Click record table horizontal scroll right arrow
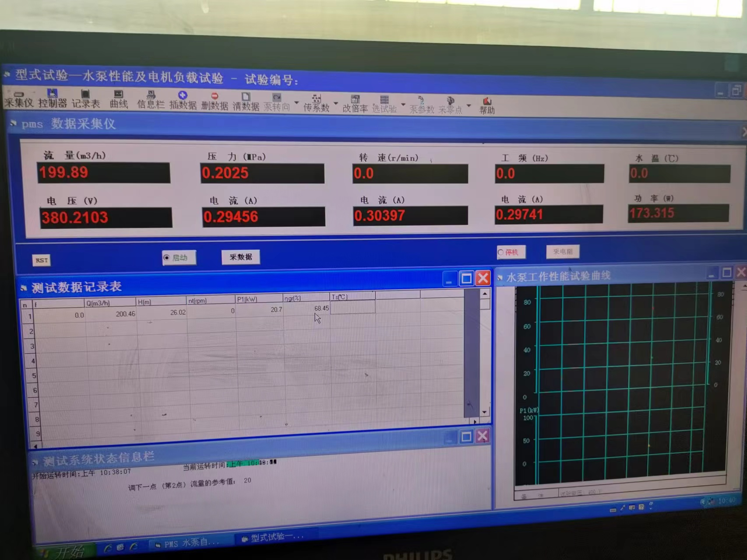 coord(475,422)
